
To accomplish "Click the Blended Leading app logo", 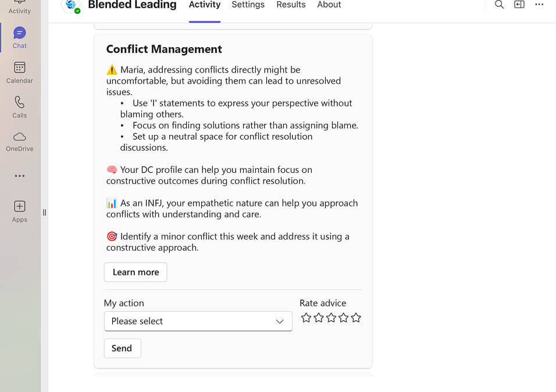I will tap(70, 5).
